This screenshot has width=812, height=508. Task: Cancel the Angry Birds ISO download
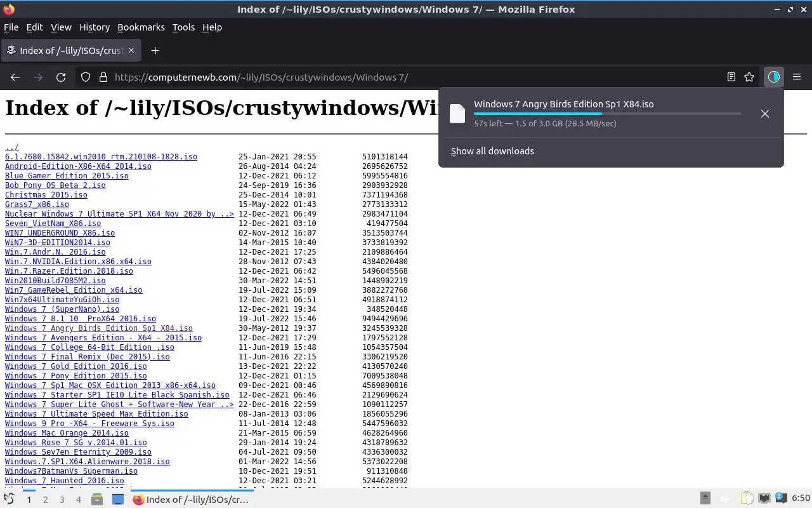point(765,114)
